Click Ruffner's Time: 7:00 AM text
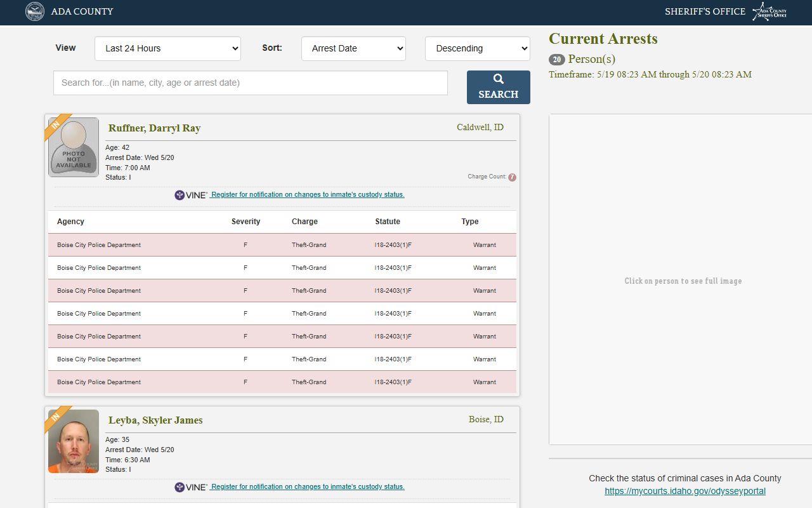 click(x=128, y=168)
